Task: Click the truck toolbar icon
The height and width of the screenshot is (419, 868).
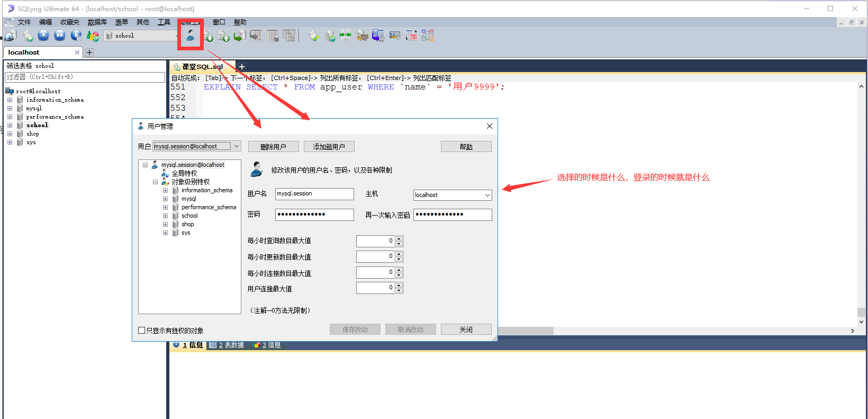Action: point(362,35)
